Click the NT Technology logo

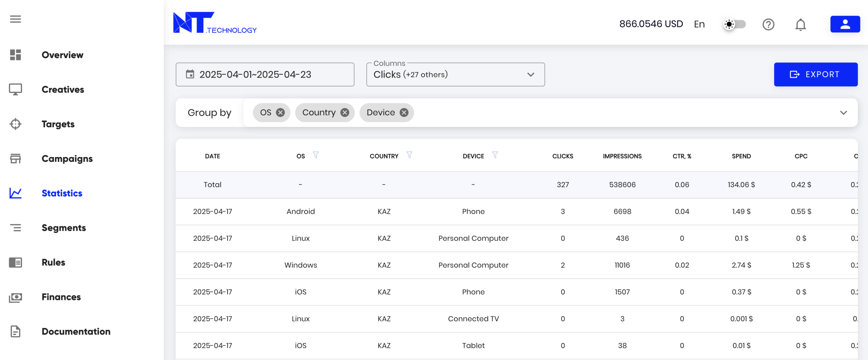[x=215, y=23]
